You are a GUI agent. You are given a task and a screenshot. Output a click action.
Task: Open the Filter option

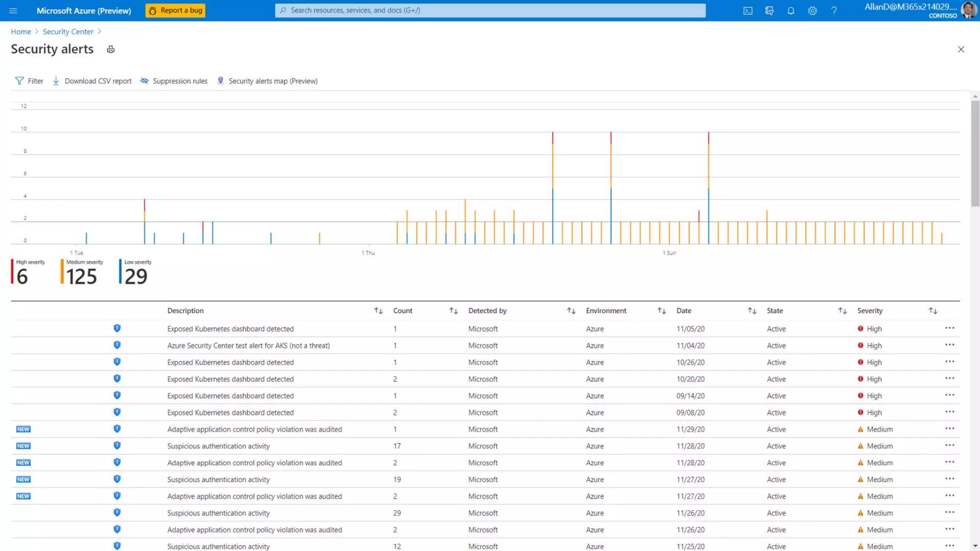click(29, 81)
